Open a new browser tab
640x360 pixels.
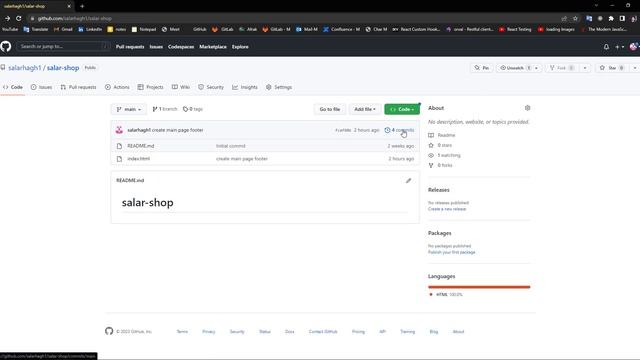click(82, 6)
